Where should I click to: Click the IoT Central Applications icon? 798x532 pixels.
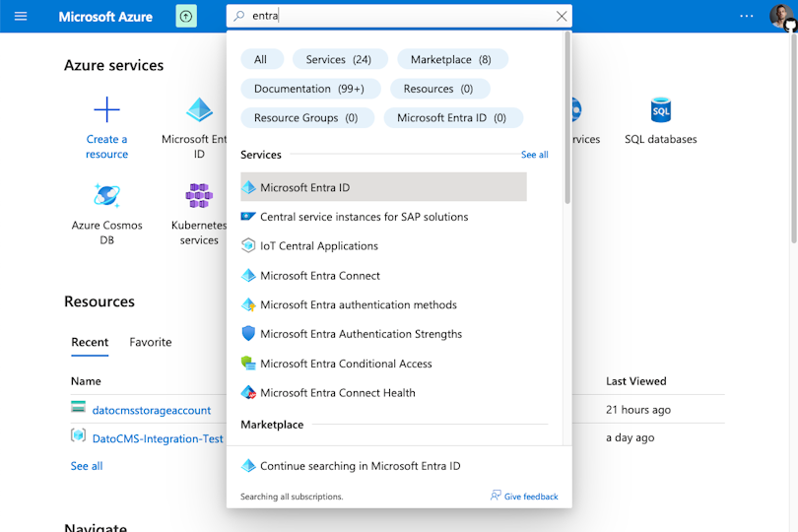[248, 245]
